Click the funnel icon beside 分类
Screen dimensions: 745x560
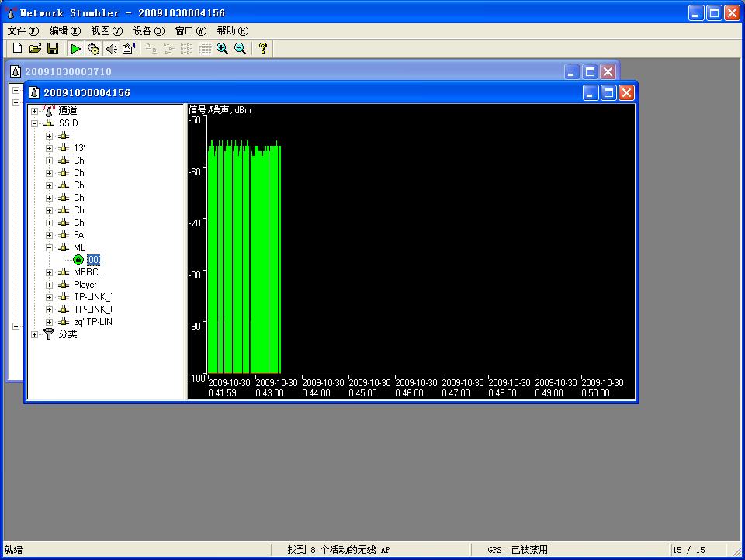coord(48,334)
